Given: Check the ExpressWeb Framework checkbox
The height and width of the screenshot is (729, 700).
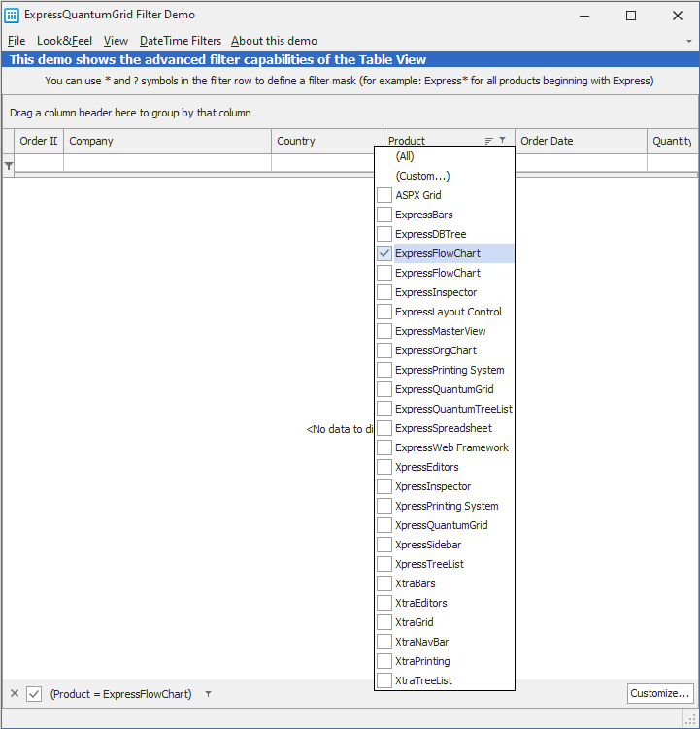Looking at the screenshot, I should pyautogui.click(x=384, y=447).
